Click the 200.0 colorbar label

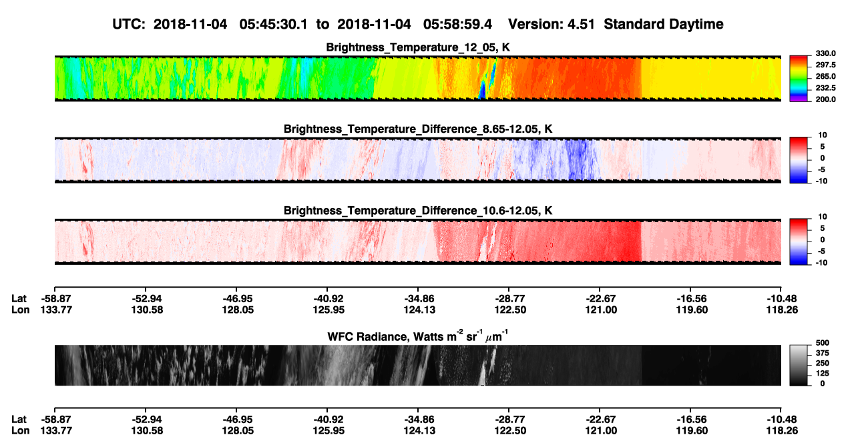coord(825,99)
